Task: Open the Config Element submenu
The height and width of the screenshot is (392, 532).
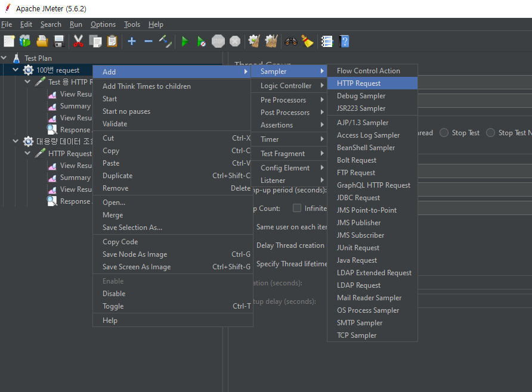Action: 289,168
